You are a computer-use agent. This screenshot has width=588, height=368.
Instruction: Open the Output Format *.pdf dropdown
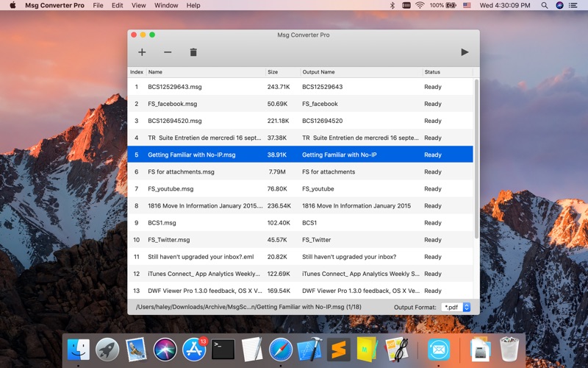pos(456,307)
